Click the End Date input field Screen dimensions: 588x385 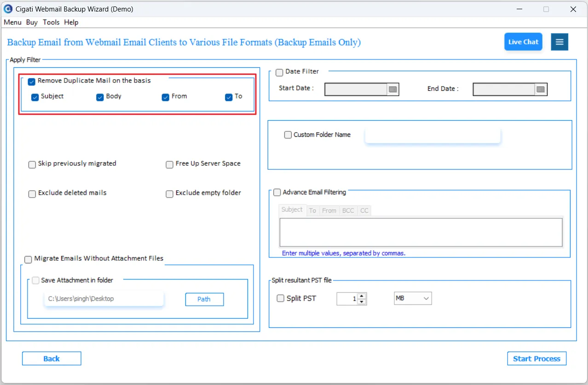pyautogui.click(x=504, y=89)
